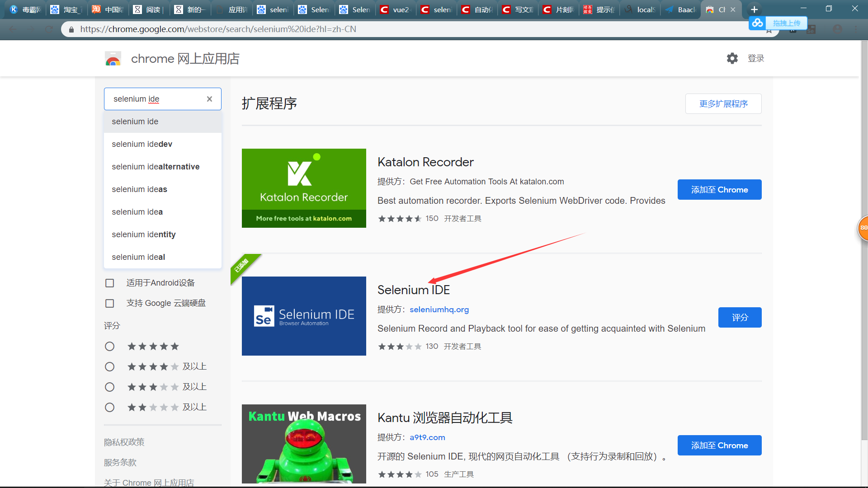Click the Baidu cloud drag-upload icon

[758, 23]
